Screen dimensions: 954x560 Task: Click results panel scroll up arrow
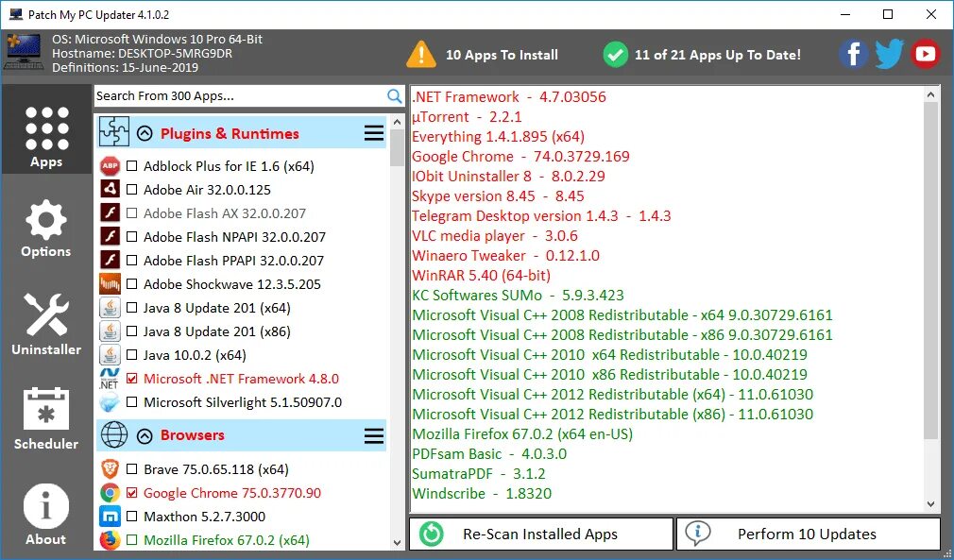click(x=931, y=94)
